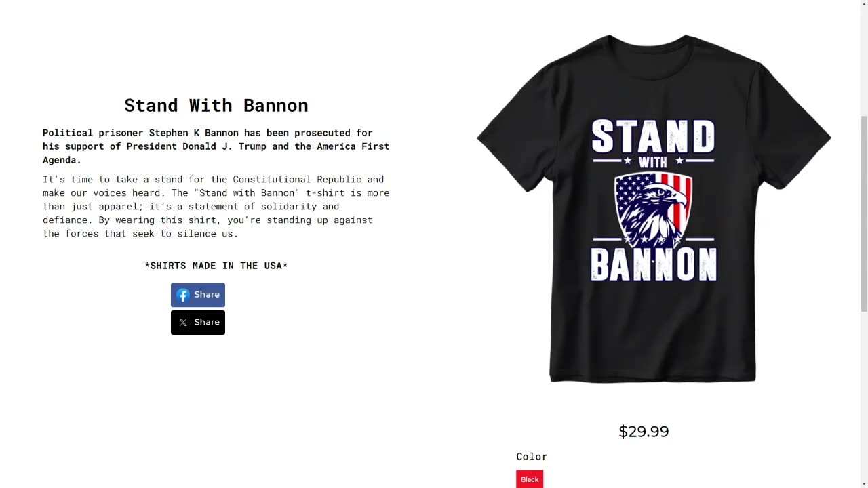Click the X logo icon on the black Share button
The image size is (868, 488).
(x=183, y=322)
